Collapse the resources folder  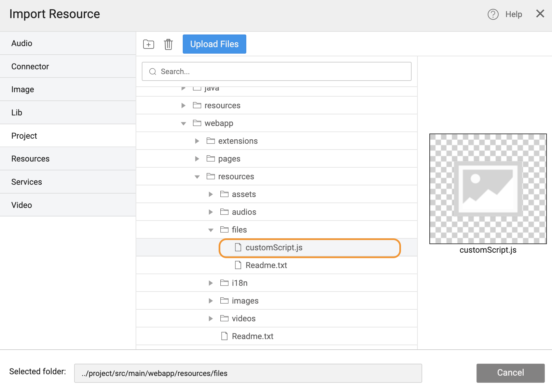pyautogui.click(x=197, y=177)
